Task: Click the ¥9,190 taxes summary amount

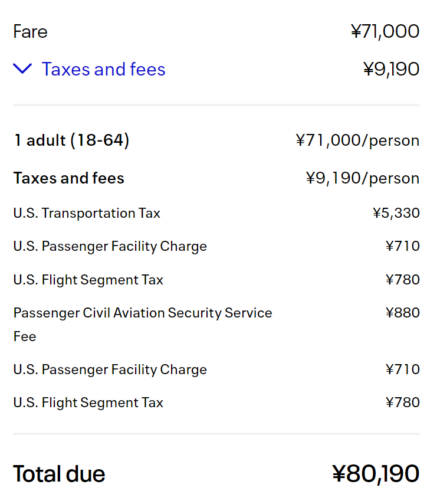Action: point(392,69)
